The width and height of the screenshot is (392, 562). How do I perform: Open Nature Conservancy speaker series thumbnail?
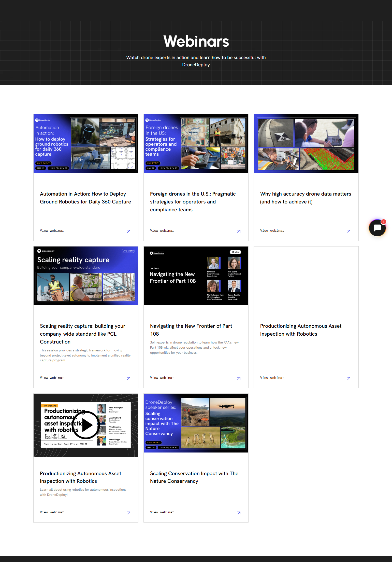click(x=196, y=423)
